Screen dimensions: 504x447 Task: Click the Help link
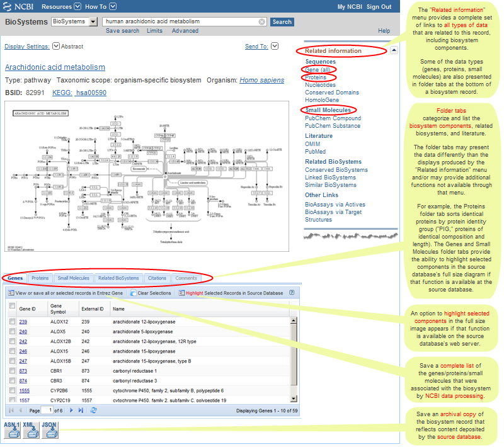click(384, 31)
